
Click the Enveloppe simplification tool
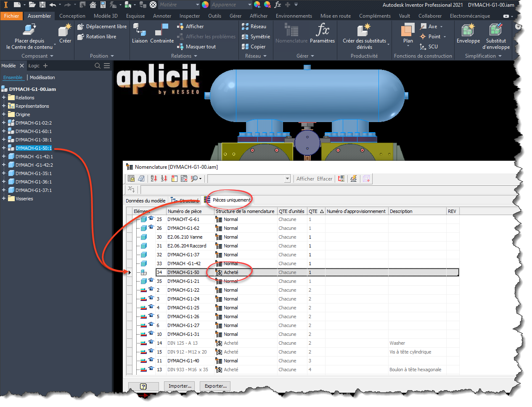tap(468, 34)
